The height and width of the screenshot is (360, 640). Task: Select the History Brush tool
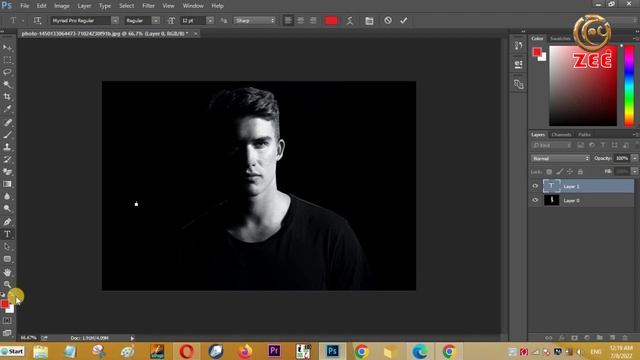7,159
